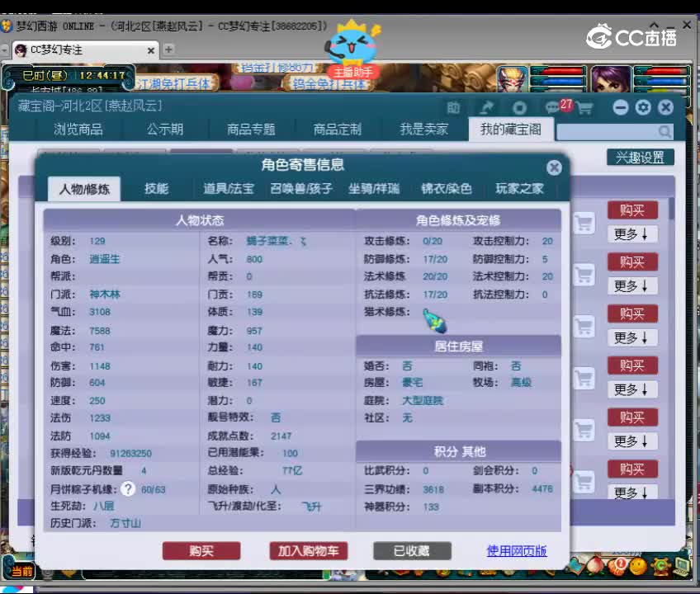Click the topmost 购买 button in background listing
This screenshot has width=700, height=594.
pyautogui.click(x=632, y=210)
